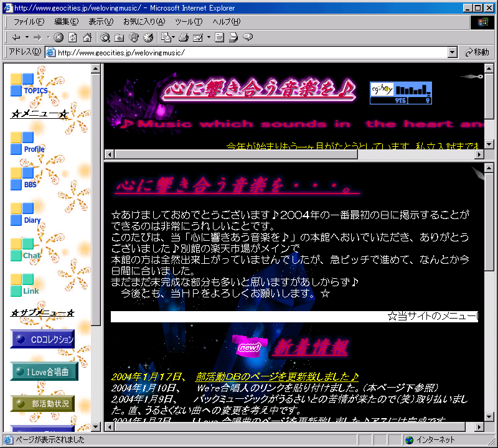Image resolution: width=498 pixels, height=448 pixels.
Task: Click sidebar frame scroll-up arrow
Action: [96, 68]
